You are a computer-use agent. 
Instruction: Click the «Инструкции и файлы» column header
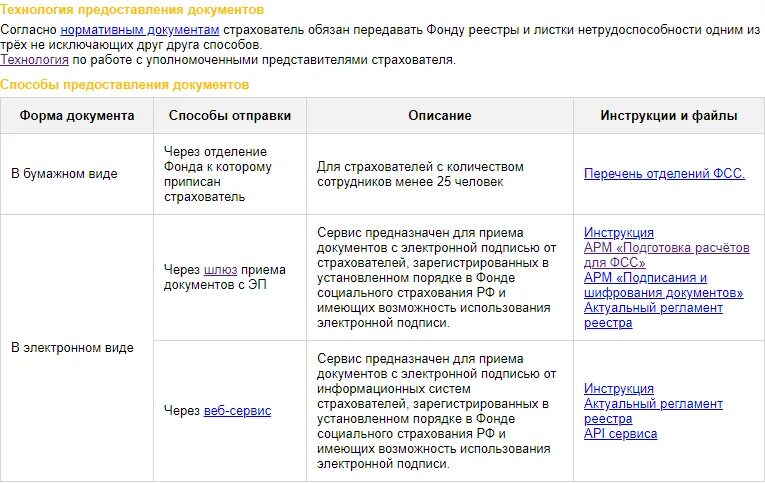tap(669, 116)
